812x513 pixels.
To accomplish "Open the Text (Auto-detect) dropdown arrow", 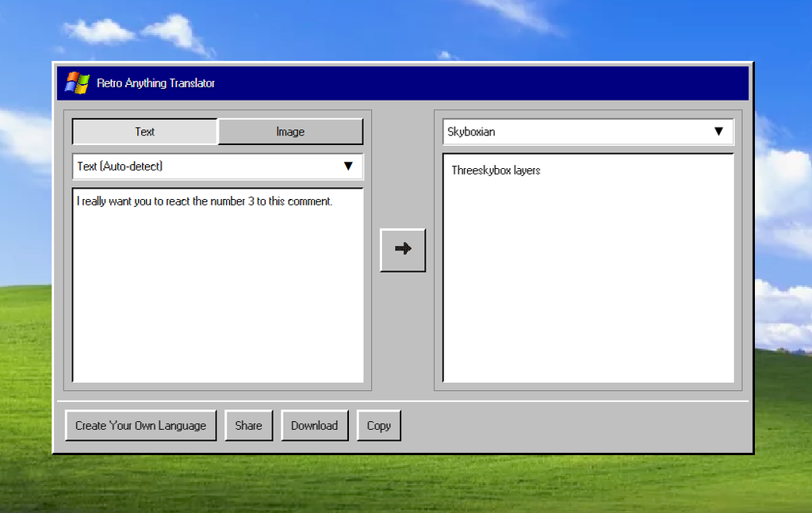I will [348, 167].
